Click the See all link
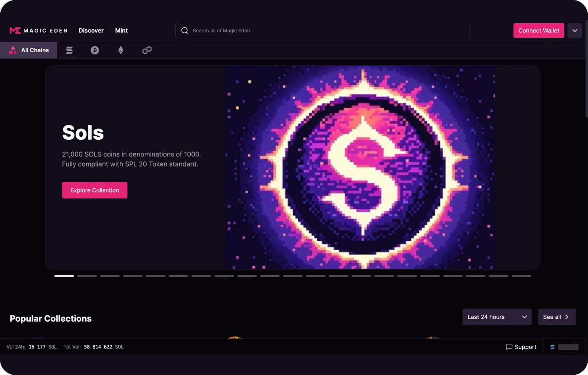The height and width of the screenshot is (375, 588). click(557, 317)
